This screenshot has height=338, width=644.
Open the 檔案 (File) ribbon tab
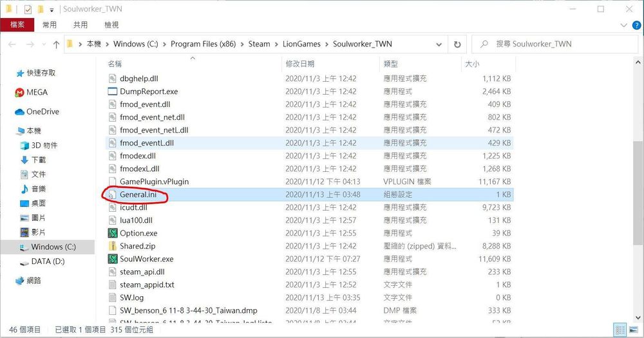point(17,24)
